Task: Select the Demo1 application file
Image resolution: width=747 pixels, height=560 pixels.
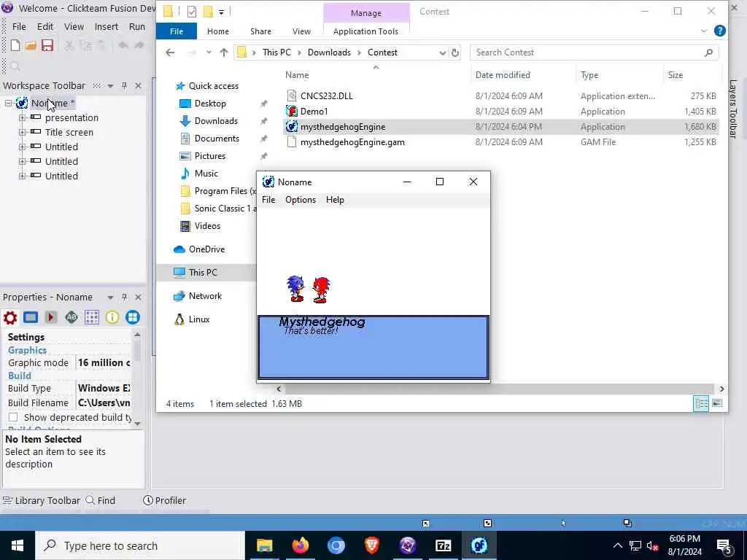Action: click(314, 112)
